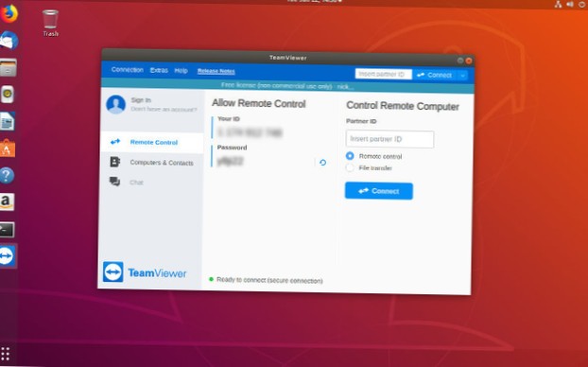Expand dropdown arrow next to toolbar Connect
The image size is (588, 367).
pyautogui.click(x=463, y=76)
